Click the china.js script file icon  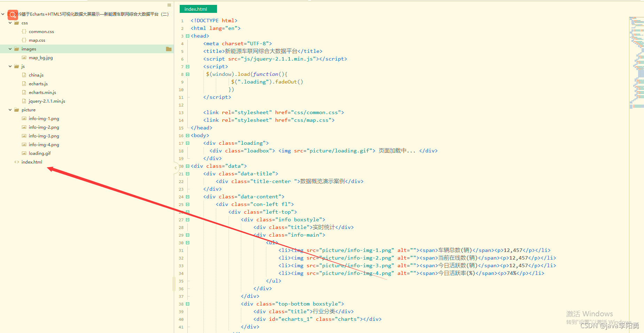[x=24, y=75]
